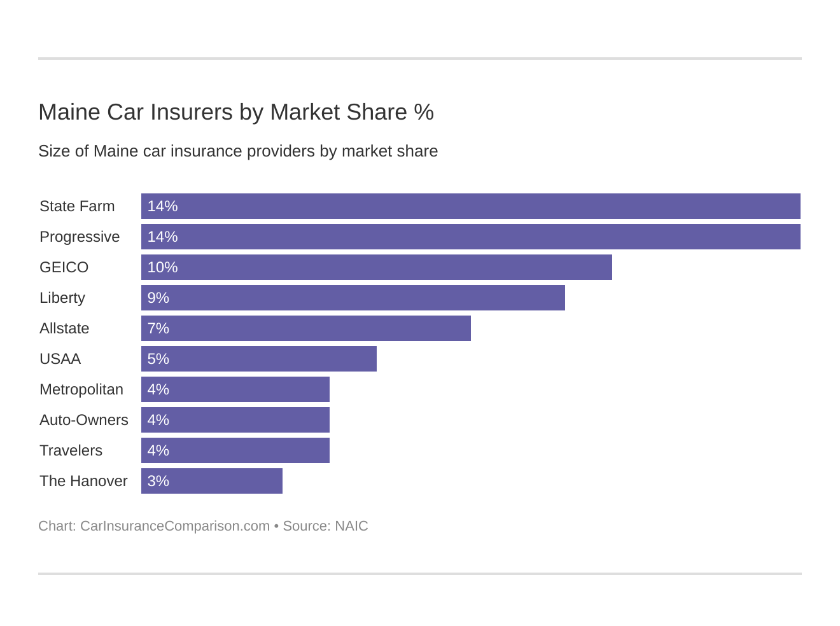Click the chart title about Maine Car Insurers
The image size is (840, 626).
pos(236,112)
